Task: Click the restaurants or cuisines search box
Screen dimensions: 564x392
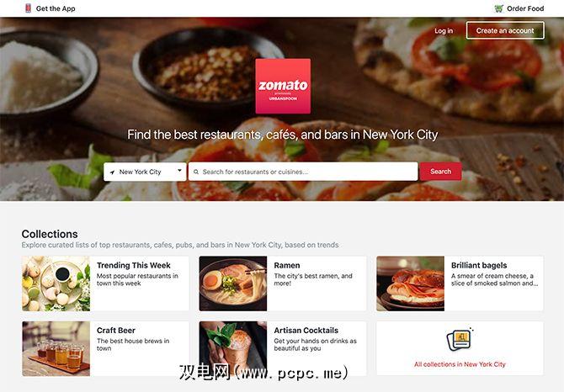Action: 303,172
